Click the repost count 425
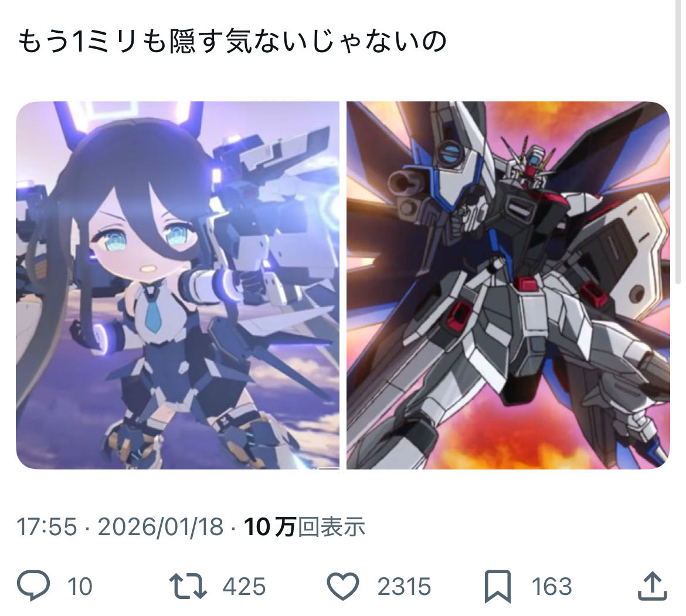Screen dimensions: 686x616 coord(244,586)
